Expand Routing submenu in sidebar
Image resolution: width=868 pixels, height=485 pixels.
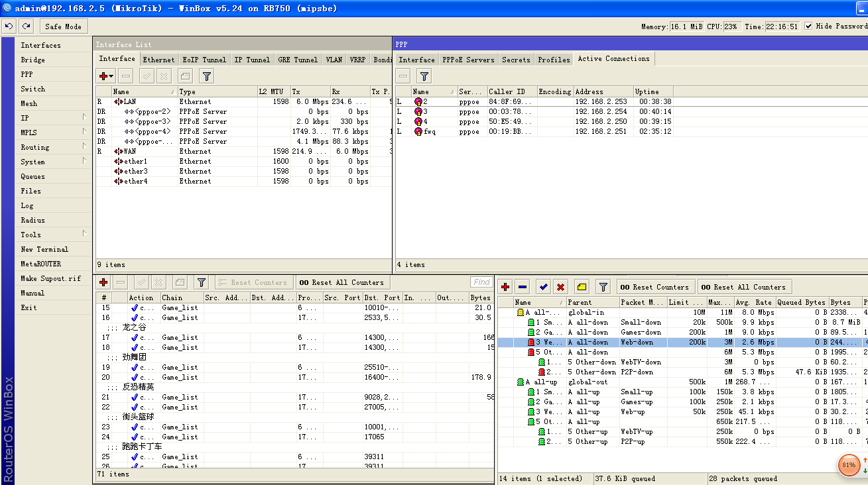[84, 146]
